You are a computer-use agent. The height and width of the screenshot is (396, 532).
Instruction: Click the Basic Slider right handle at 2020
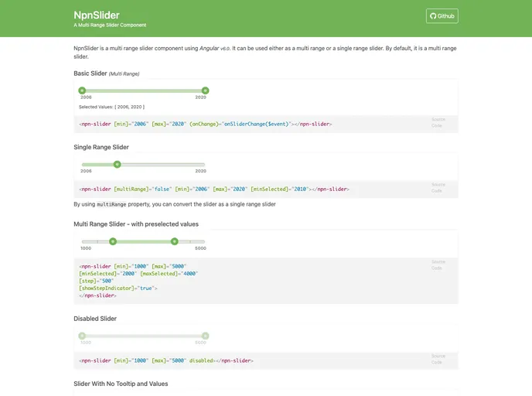tap(205, 90)
